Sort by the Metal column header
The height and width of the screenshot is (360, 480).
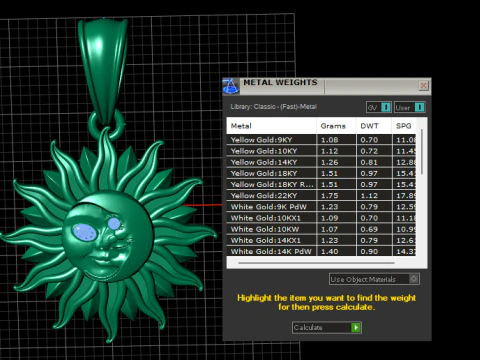[x=271, y=126]
